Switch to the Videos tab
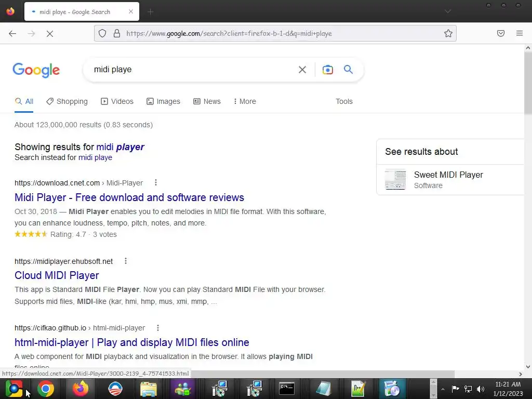532x399 pixels. (117, 101)
